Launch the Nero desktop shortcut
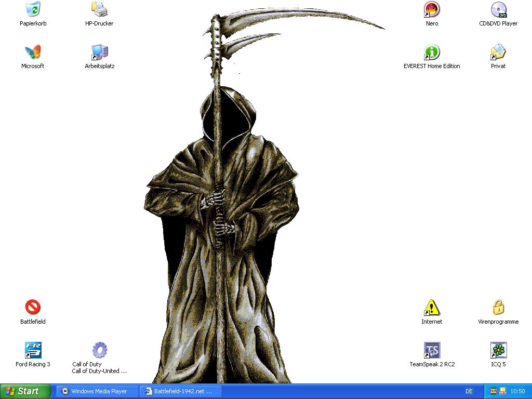Viewport: 532px width, 399px height. tap(432, 10)
